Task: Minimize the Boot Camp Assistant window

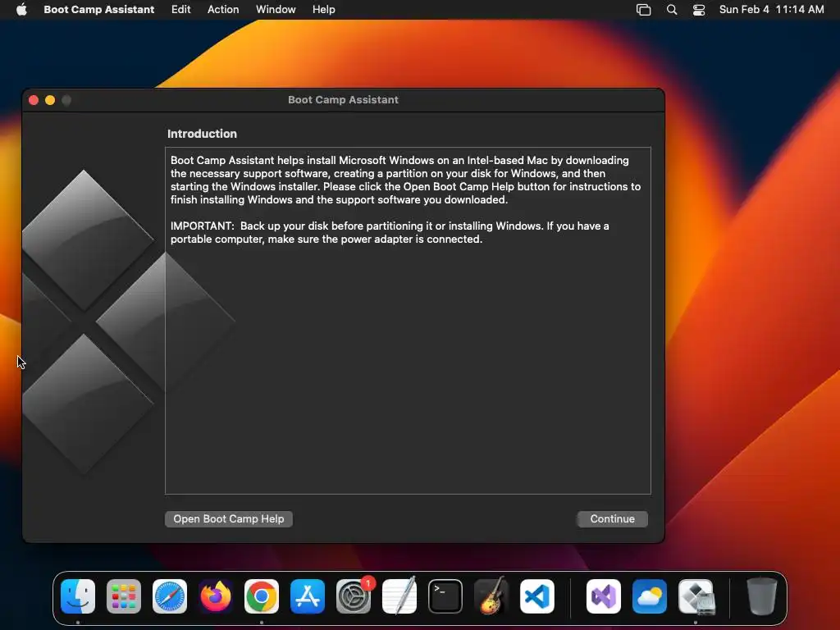Action: pyautogui.click(x=50, y=100)
